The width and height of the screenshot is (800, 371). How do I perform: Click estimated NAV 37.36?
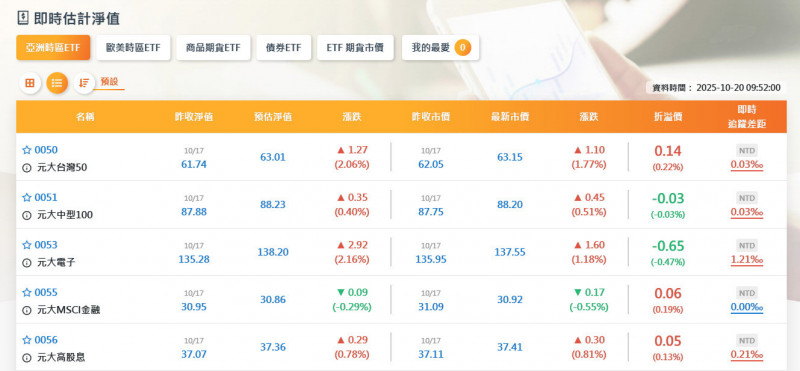[273, 347]
